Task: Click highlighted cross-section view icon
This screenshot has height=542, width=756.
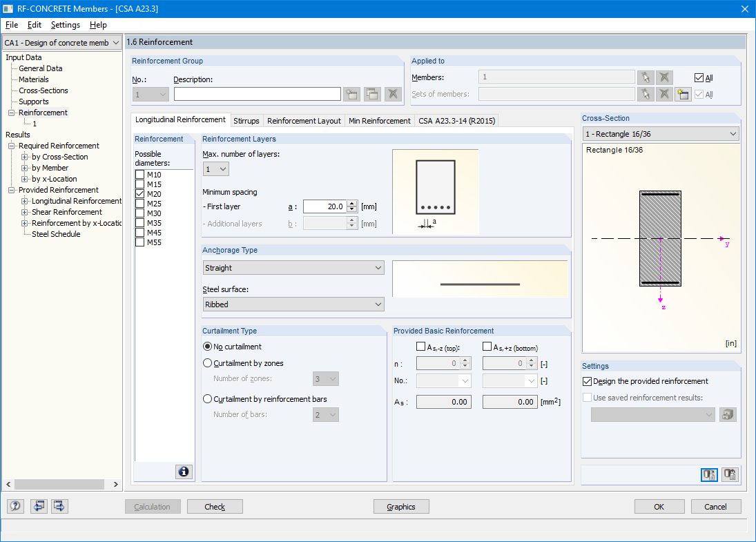Action: (709, 474)
